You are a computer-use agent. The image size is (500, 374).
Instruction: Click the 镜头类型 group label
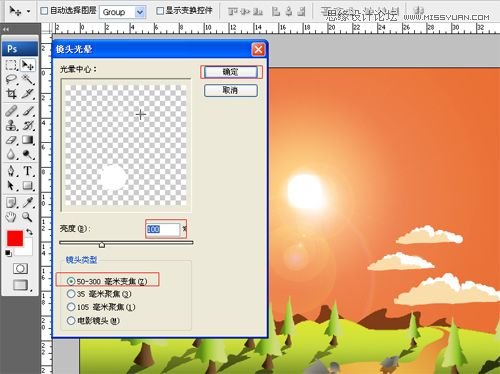click(81, 260)
